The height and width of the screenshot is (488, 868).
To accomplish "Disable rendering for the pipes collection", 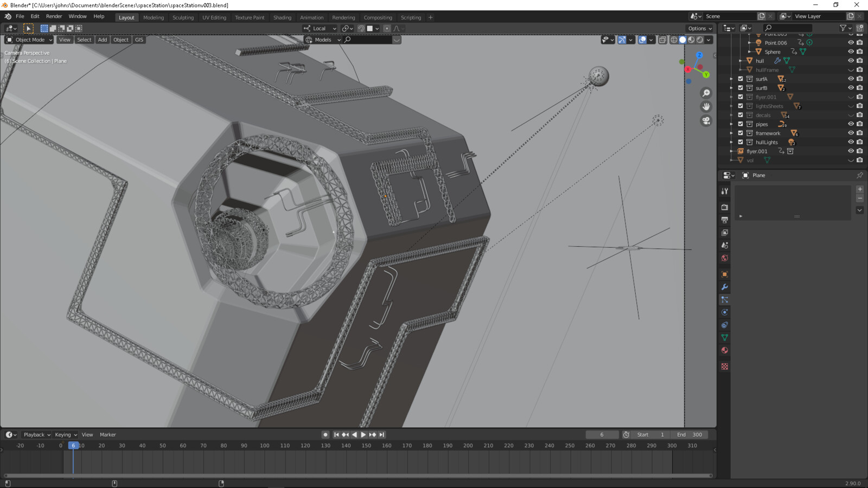I will tap(859, 124).
